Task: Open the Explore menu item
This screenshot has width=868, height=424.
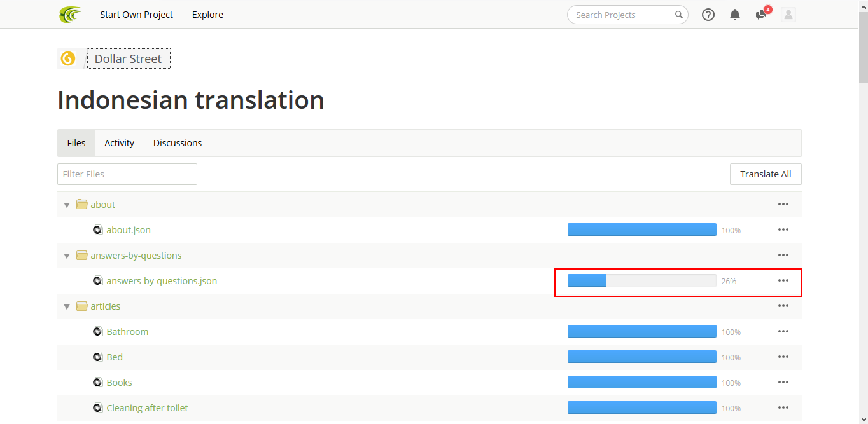Action: [207, 15]
